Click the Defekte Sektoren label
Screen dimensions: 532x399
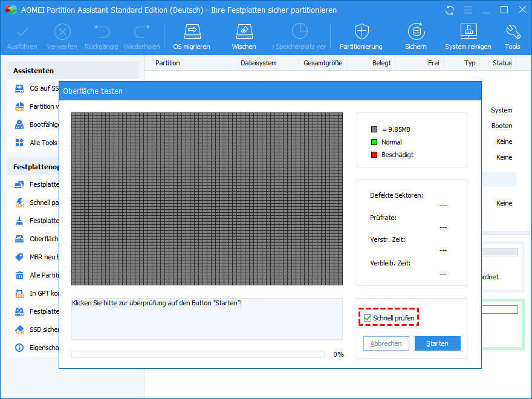tap(397, 195)
